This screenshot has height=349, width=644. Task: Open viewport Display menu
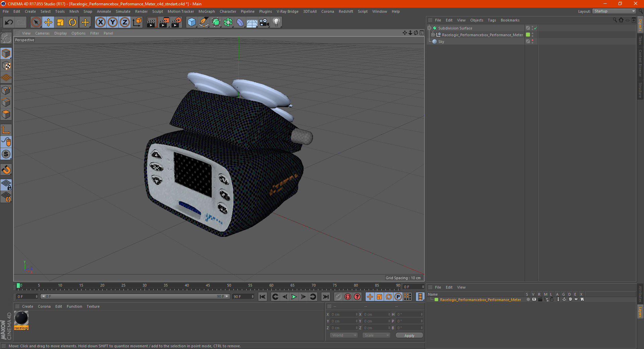pyautogui.click(x=60, y=33)
